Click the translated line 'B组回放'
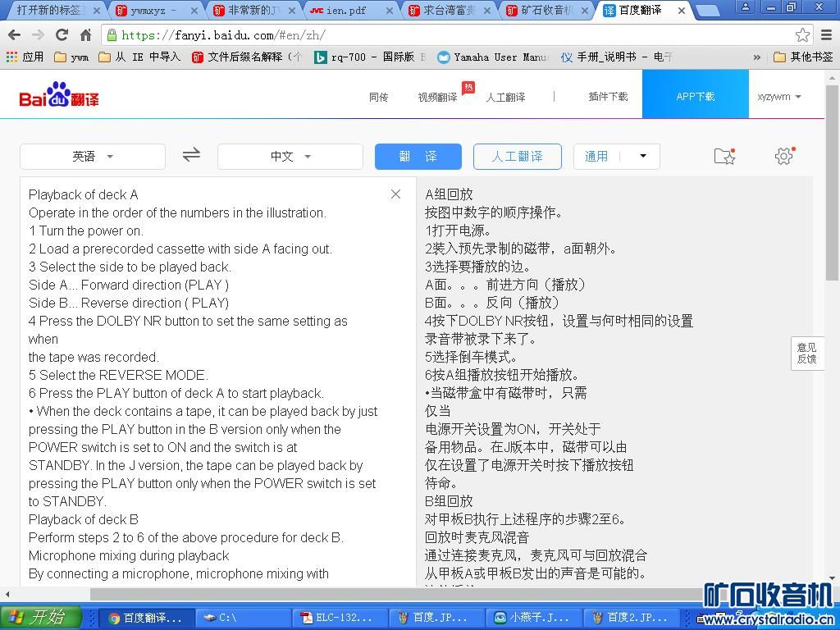The height and width of the screenshot is (630, 840). (449, 501)
